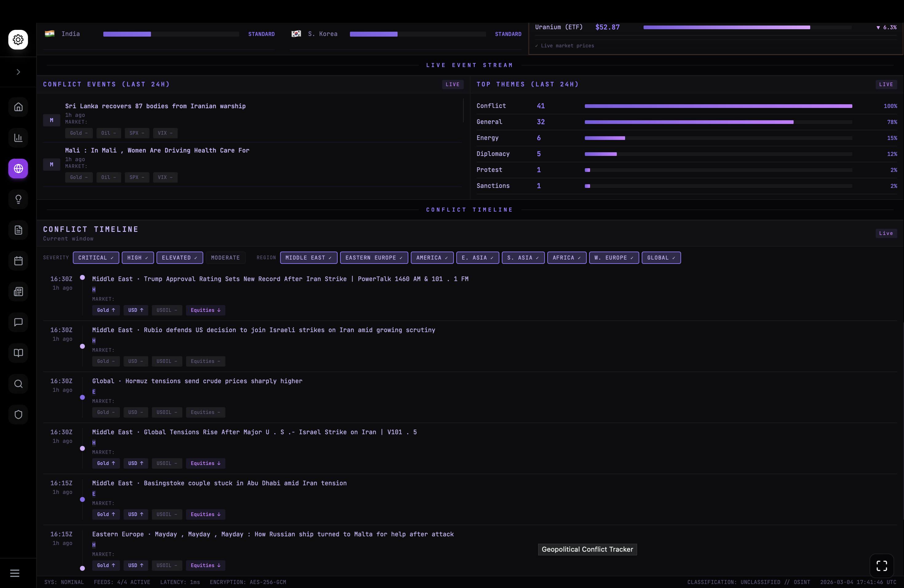Click the Conflict theme progress bar
Image resolution: width=904 pixels, height=588 pixels.
[718, 106]
